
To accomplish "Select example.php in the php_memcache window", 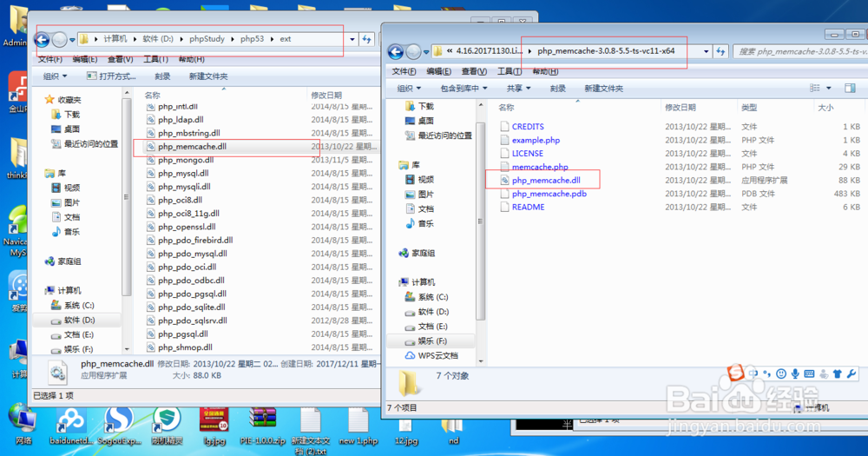I will (536, 140).
